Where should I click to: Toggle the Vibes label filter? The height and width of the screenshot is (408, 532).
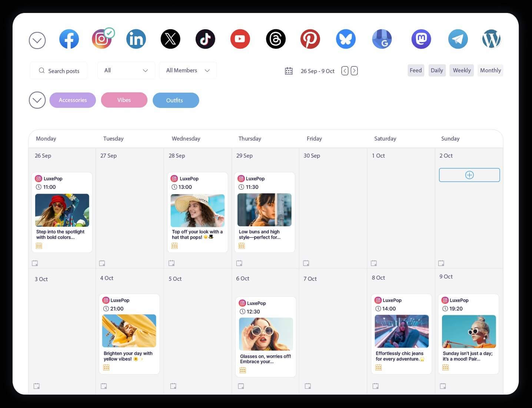click(x=124, y=100)
